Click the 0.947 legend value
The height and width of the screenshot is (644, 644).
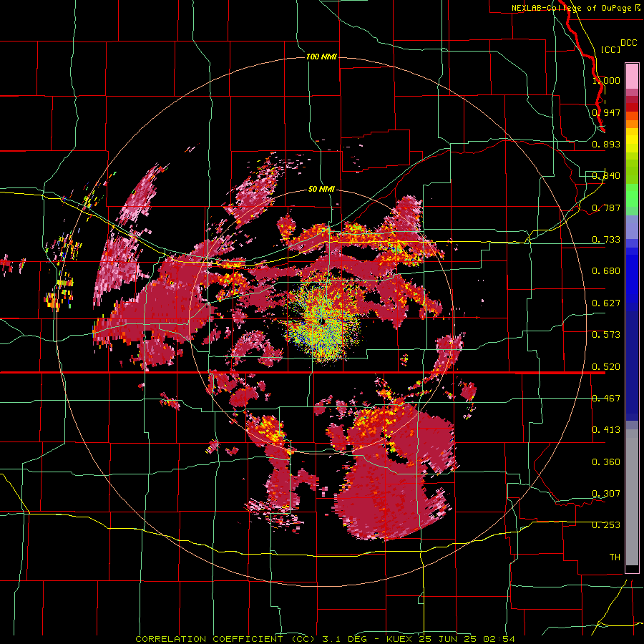(x=606, y=112)
